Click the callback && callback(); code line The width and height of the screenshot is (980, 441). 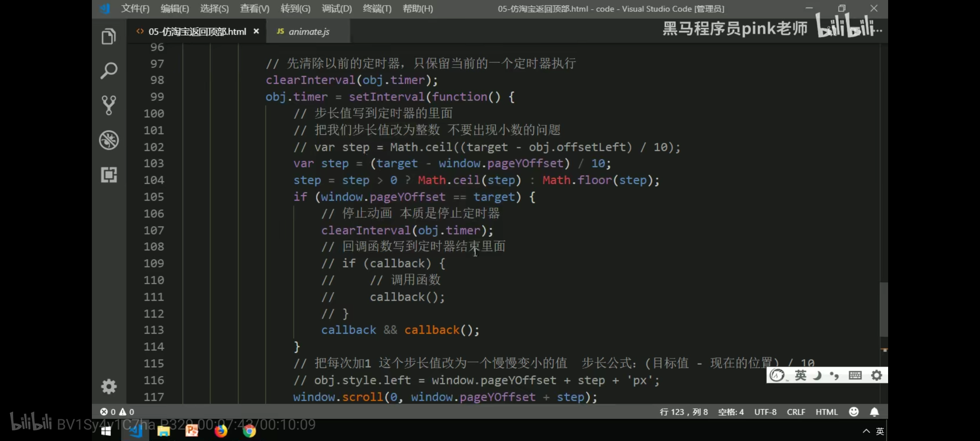[x=400, y=330]
